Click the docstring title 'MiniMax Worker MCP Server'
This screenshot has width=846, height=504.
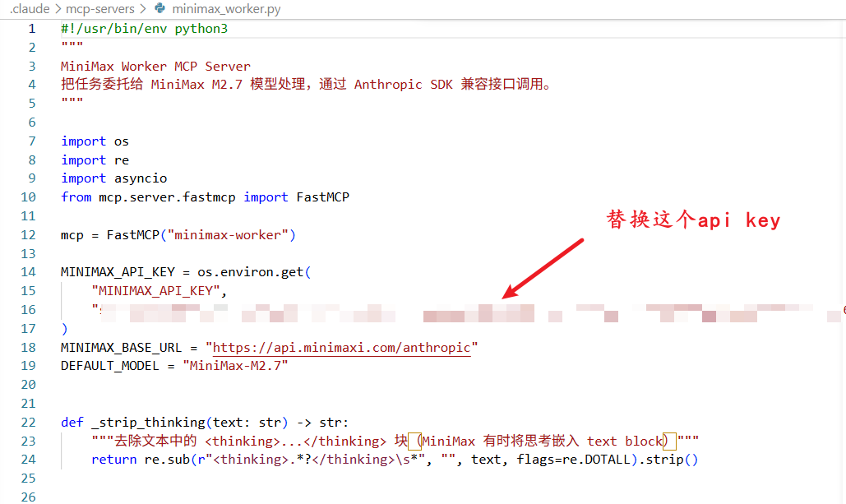coord(155,67)
